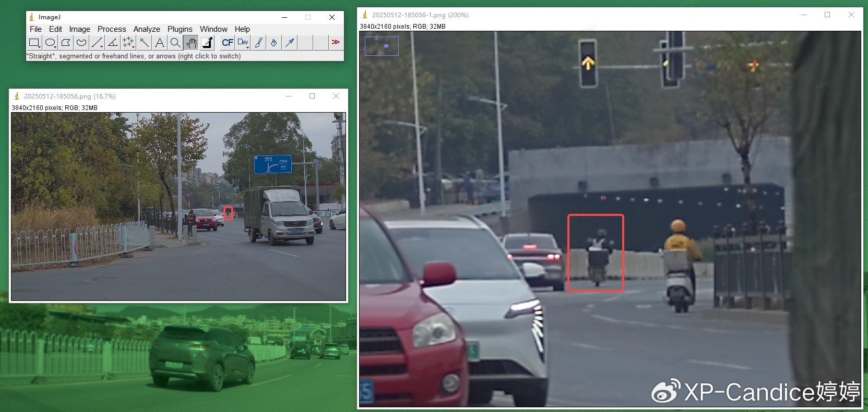This screenshot has height=412, width=868.
Task: Select the Wand tracing tool
Action: [x=144, y=43]
